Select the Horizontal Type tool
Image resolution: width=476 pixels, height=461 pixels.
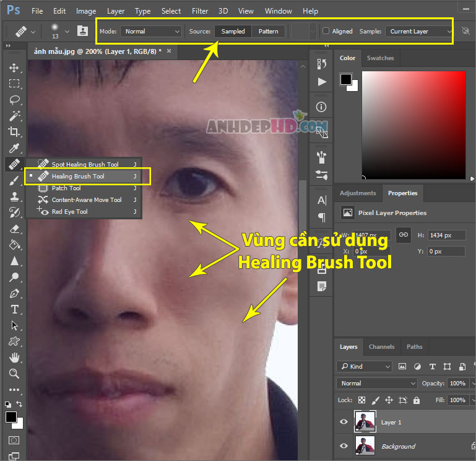pyautogui.click(x=14, y=309)
